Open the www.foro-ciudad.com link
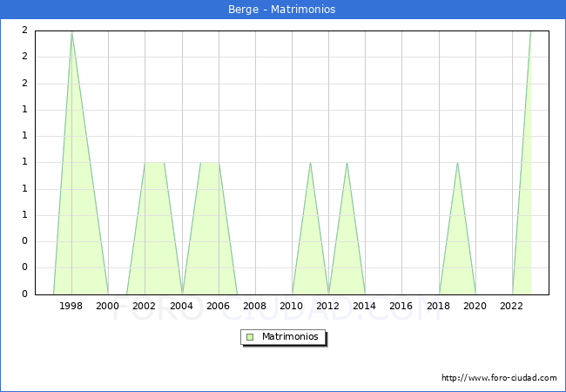Screen dimensions: 566x392 (x=499, y=378)
